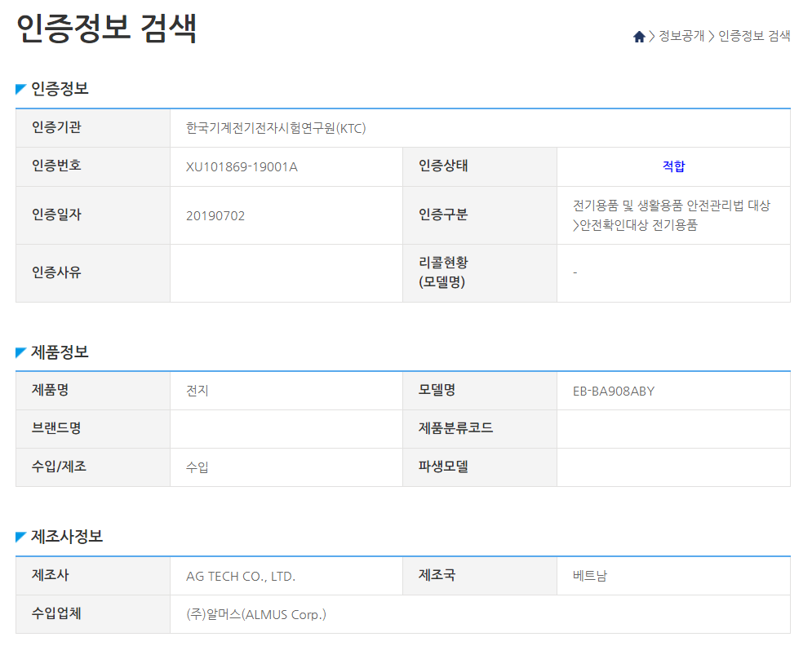Image resolution: width=812 pixels, height=646 pixels.
Task: Click the home icon in the breadcrumb
Action: 639,37
